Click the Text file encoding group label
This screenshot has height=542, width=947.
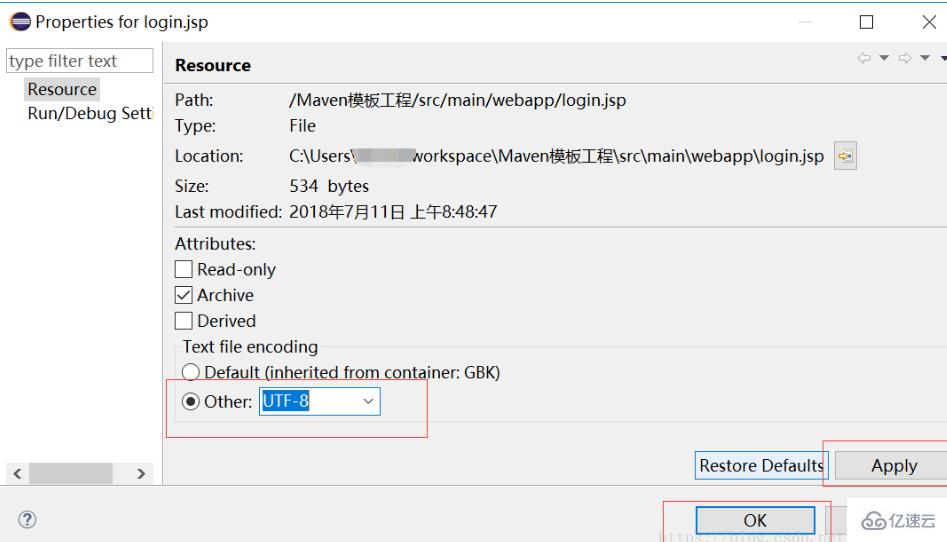click(250, 347)
